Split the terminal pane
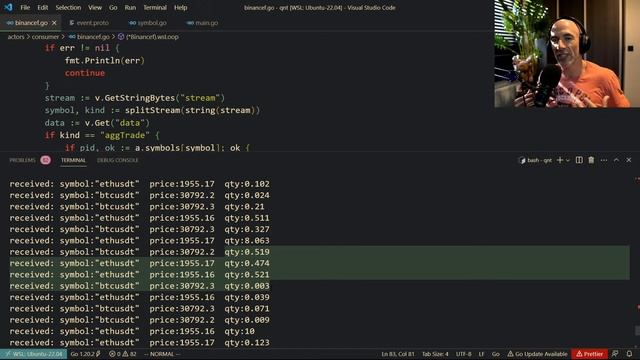This screenshot has height=360, width=640. coord(579,160)
